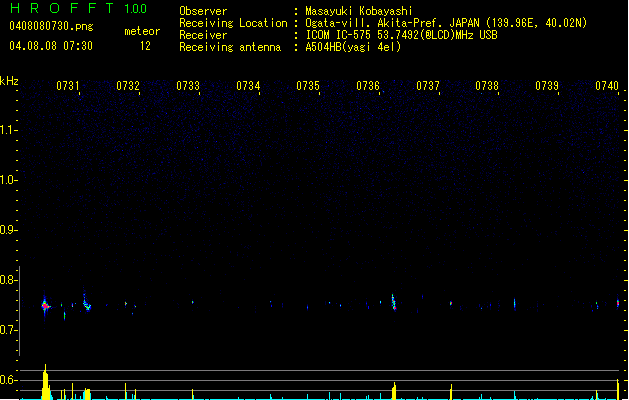
Task: Select the meteor count value 12
Action: 145,46
